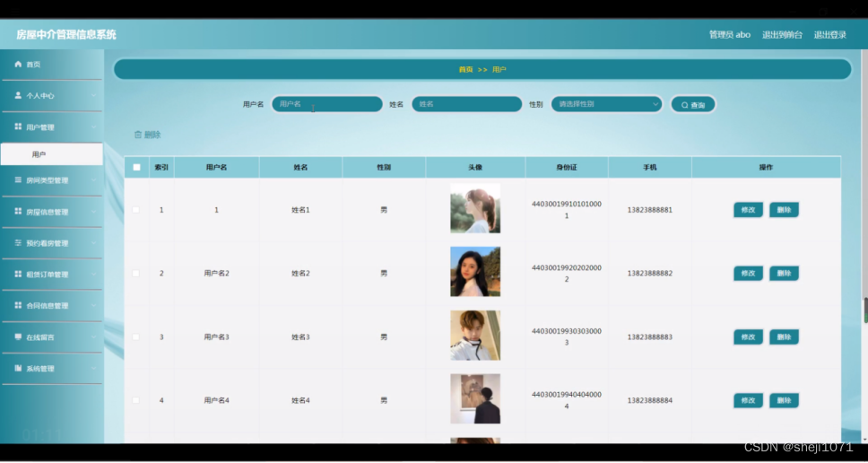Check the row checkbox for 用户名3
868x463 pixels.
point(136,336)
